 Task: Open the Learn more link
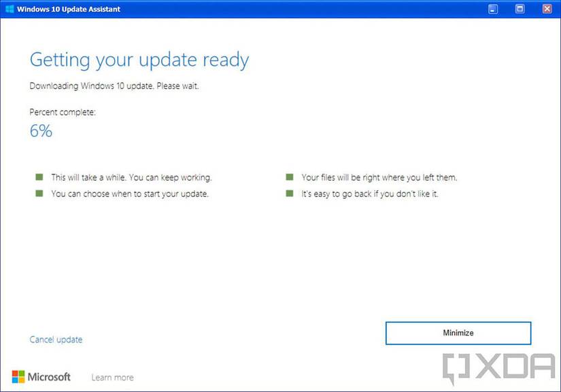click(112, 377)
